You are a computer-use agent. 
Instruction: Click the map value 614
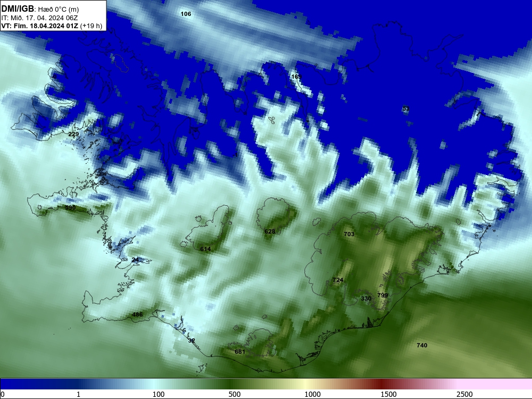(x=205, y=249)
